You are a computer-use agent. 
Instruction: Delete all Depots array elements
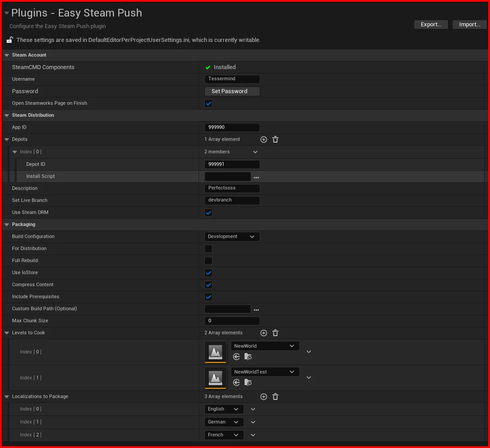point(275,139)
